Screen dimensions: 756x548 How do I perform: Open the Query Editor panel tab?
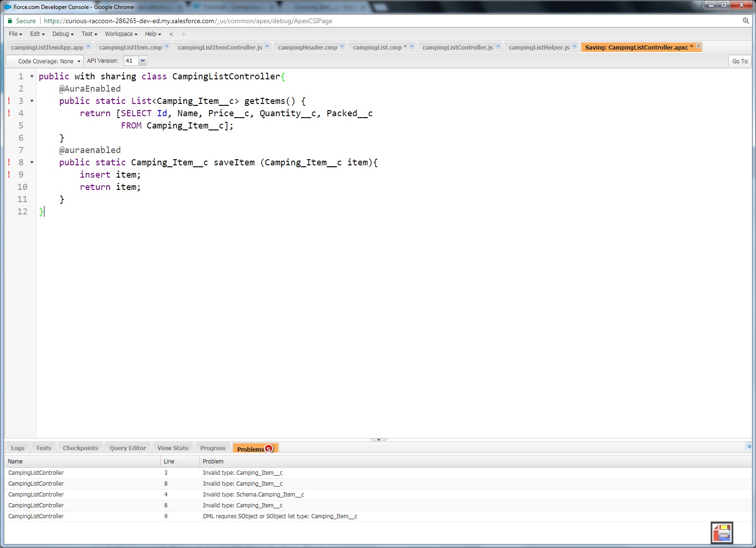point(128,448)
